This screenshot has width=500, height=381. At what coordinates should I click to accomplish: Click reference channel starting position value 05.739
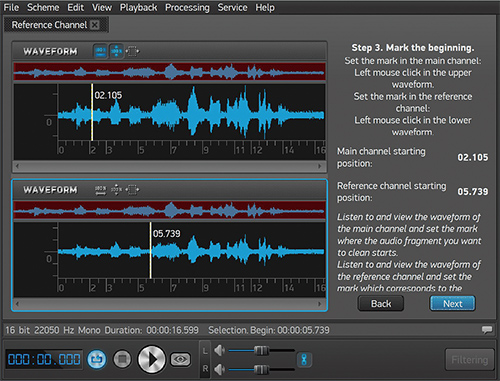(x=473, y=192)
